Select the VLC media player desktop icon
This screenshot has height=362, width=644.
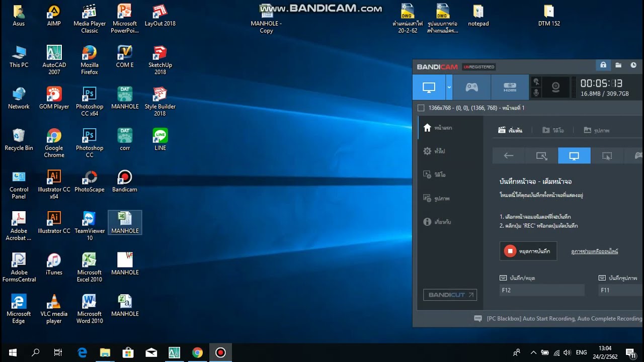click(x=54, y=309)
